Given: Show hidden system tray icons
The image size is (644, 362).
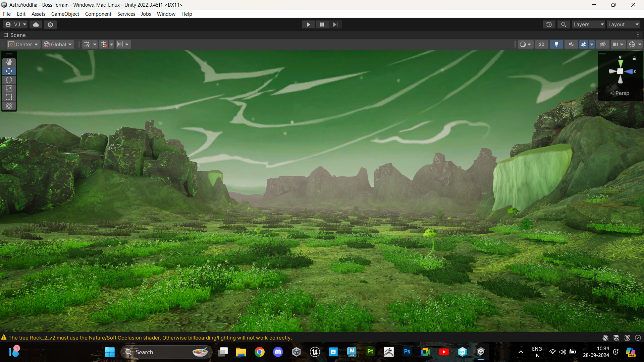Looking at the screenshot, I should pos(521,352).
